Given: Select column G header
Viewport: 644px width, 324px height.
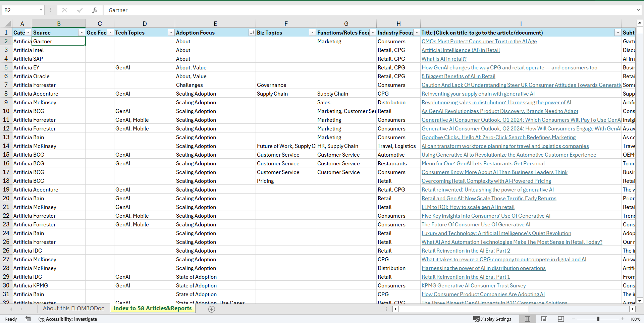Looking at the screenshot, I should [x=346, y=23].
